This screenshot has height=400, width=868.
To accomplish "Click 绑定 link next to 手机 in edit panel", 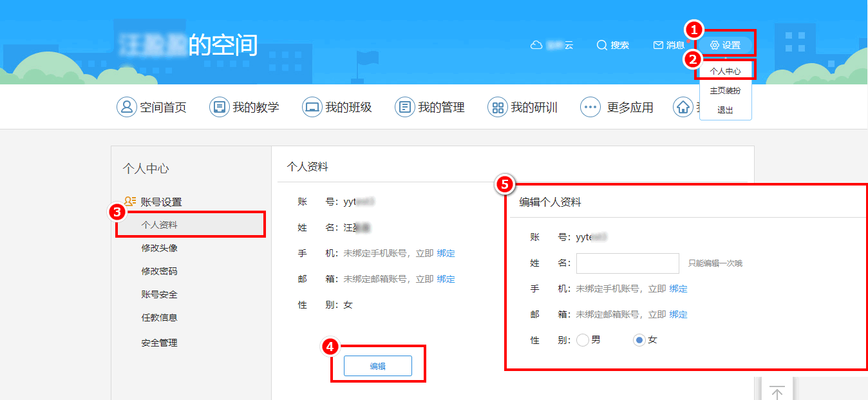I will pyautogui.click(x=678, y=289).
